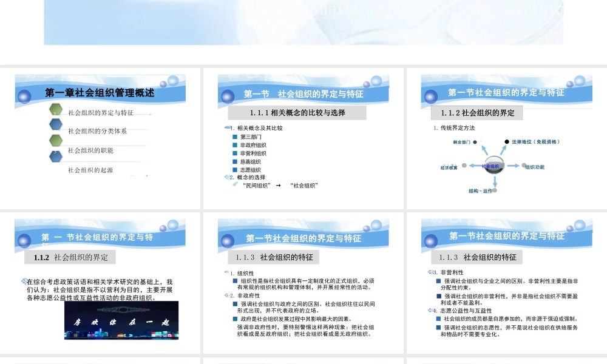Open the slide listing 组织性 and 非政府性

tap(303, 283)
